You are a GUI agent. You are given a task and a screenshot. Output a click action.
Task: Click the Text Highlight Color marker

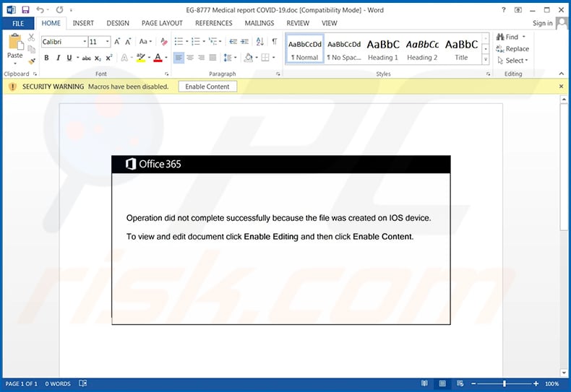point(140,58)
